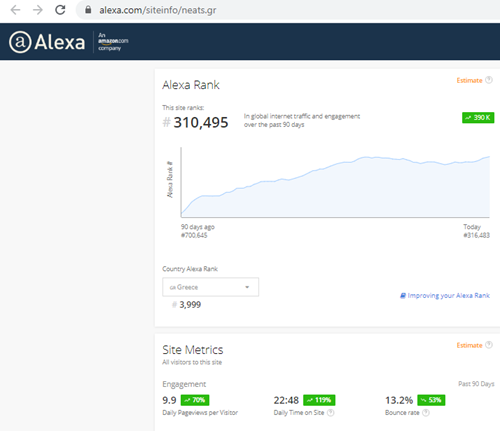This screenshot has width=500, height=431.
Task: Click the 'Engagement' section label
Action: pyautogui.click(x=184, y=384)
